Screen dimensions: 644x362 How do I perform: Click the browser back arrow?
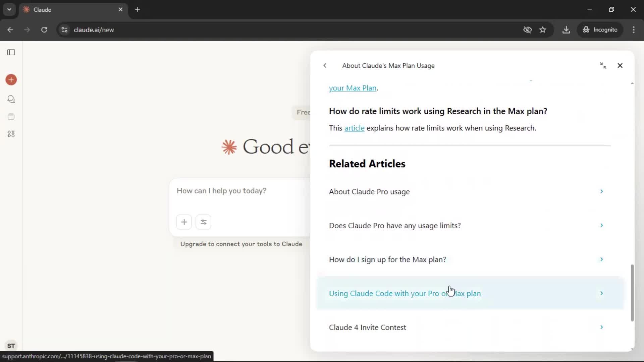pyautogui.click(x=10, y=30)
